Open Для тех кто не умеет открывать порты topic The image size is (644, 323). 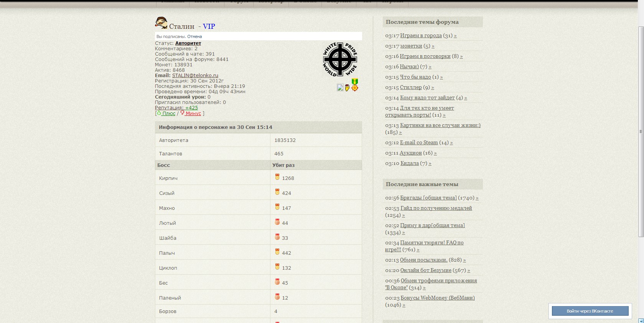(x=420, y=111)
